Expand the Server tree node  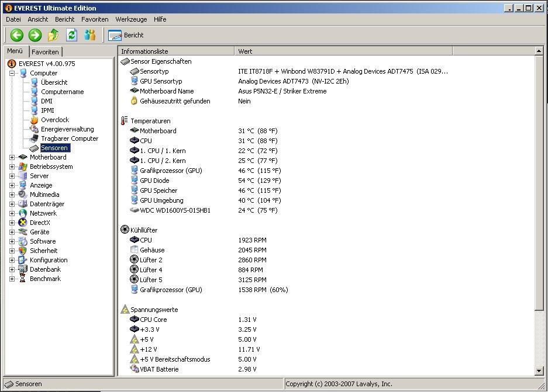tap(12, 176)
